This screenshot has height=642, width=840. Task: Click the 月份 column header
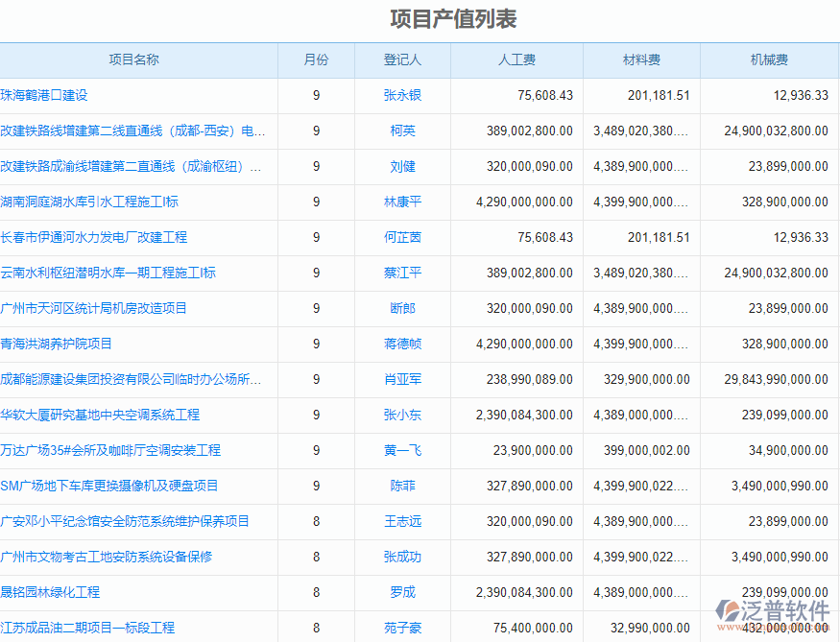(315, 59)
